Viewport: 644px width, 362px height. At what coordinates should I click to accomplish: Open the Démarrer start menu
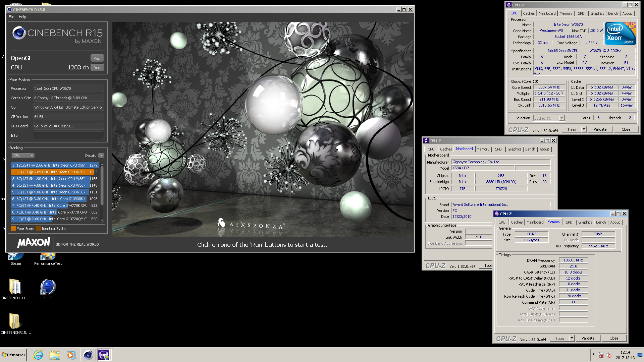tap(13, 355)
